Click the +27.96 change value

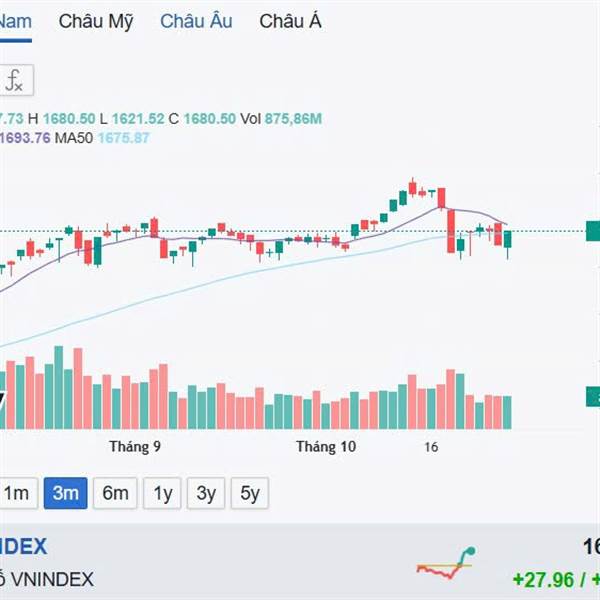point(544,580)
